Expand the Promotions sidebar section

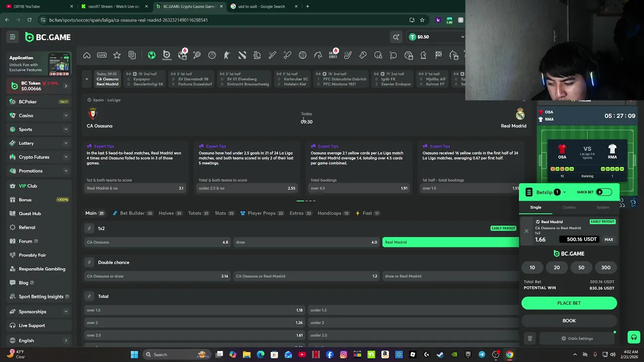coord(65,171)
